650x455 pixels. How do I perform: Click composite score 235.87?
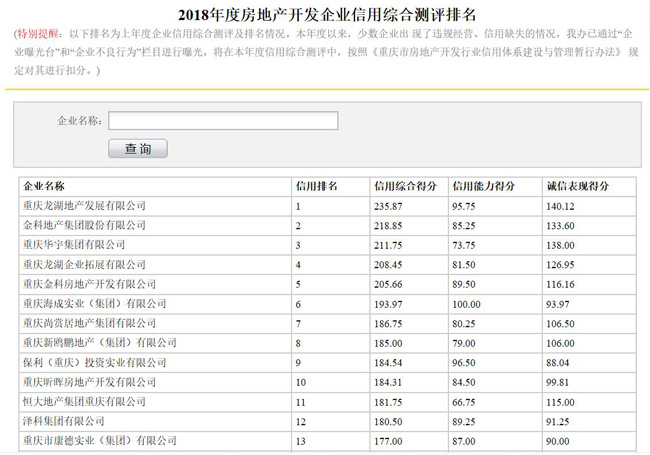[x=388, y=206]
